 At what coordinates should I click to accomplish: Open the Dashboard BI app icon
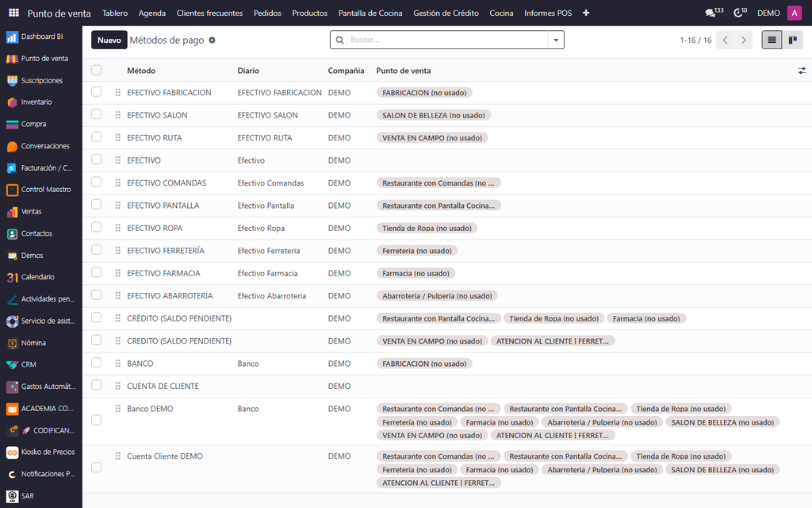point(12,37)
